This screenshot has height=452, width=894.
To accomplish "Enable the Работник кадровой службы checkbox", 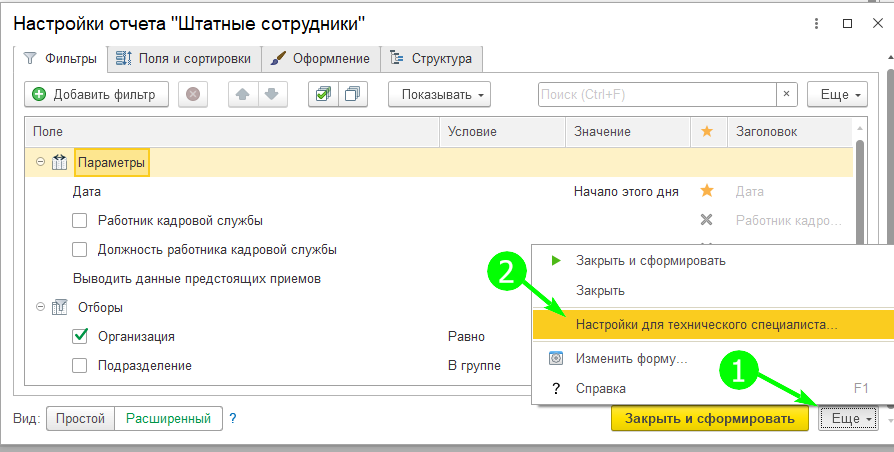I will click(81, 220).
